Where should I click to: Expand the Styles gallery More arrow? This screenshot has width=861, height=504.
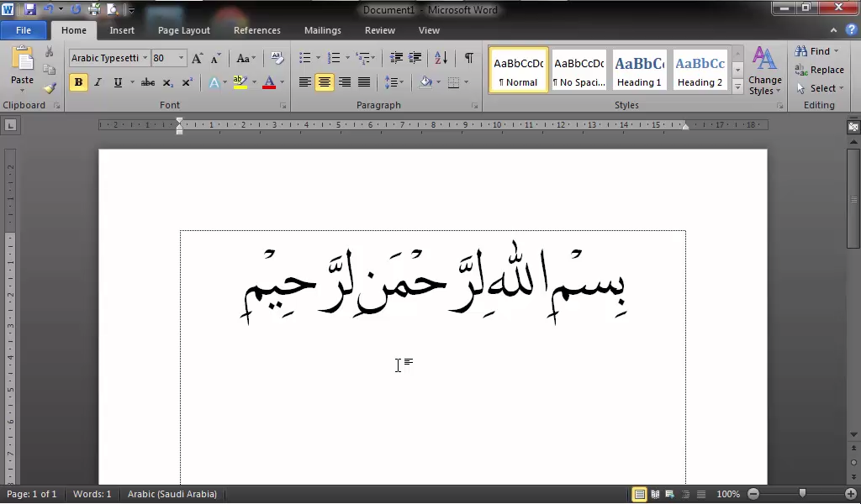[738, 87]
